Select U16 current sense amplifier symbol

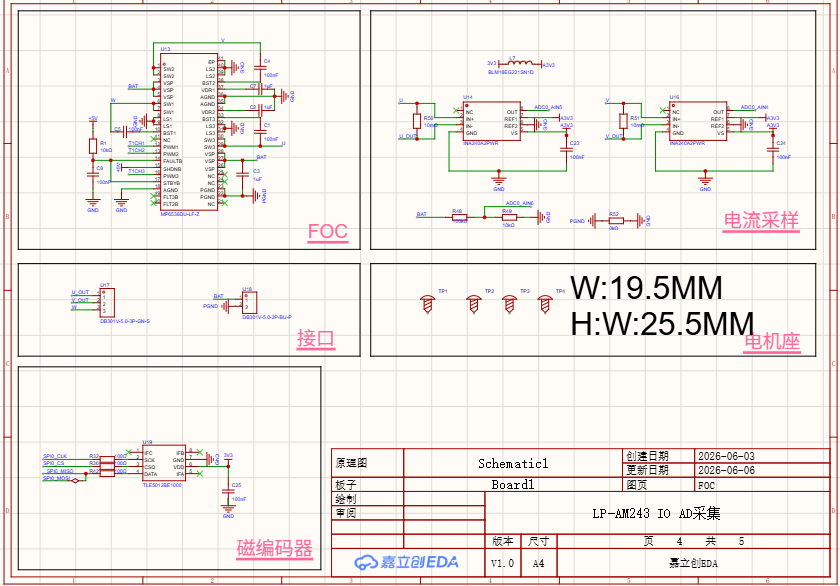pyautogui.click(x=698, y=122)
